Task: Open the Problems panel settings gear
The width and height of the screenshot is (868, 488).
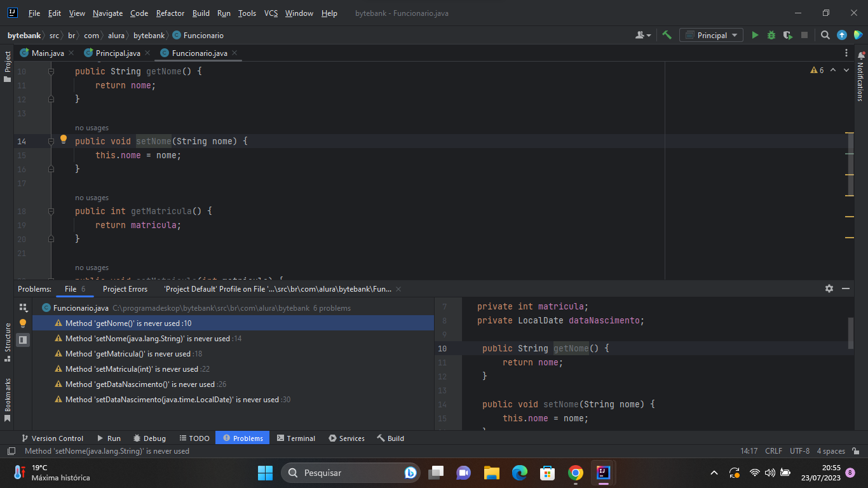Action: pyautogui.click(x=829, y=288)
